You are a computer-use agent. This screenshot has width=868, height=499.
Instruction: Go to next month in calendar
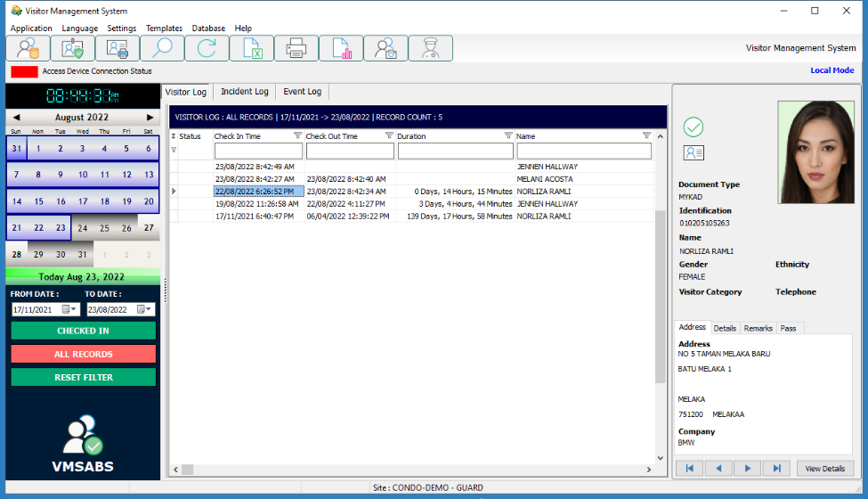pos(150,117)
